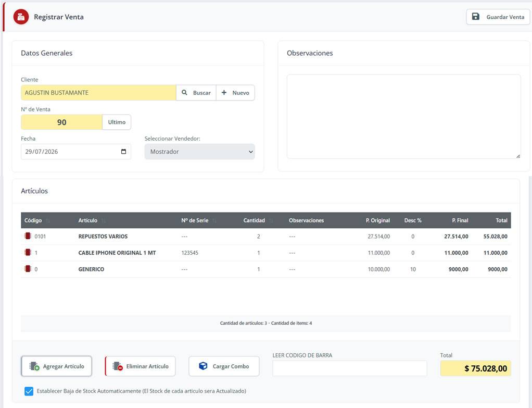This screenshot has width=532, height=408.
Task: Sort by Cantidad column arrows
Action: point(271,220)
